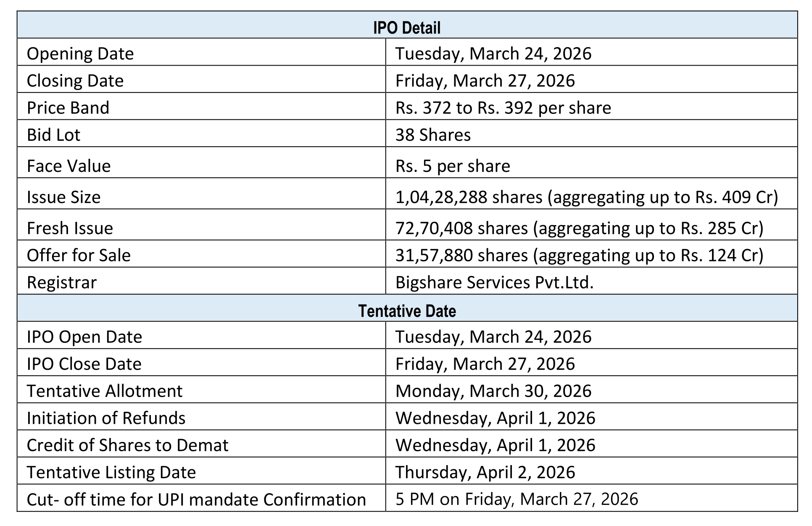Click the IPO Detail header row
Viewport: 812px width, 526px height.
point(406,28)
